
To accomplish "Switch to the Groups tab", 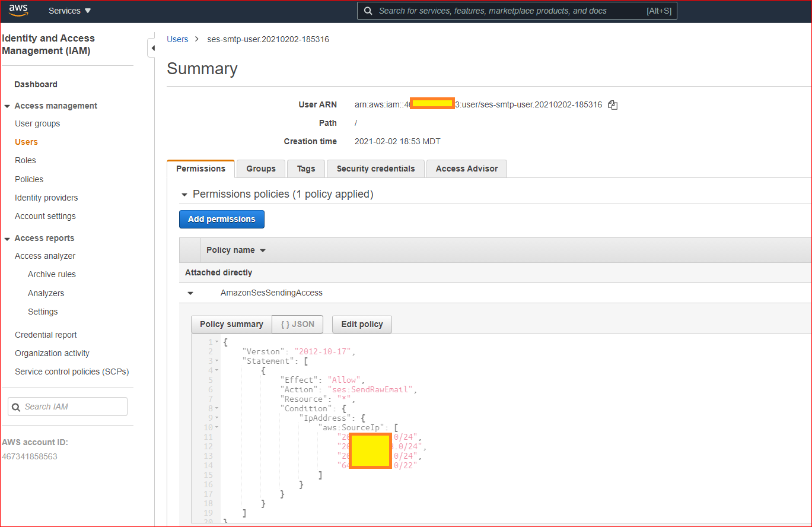I will pyautogui.click(x=261, y=169).
